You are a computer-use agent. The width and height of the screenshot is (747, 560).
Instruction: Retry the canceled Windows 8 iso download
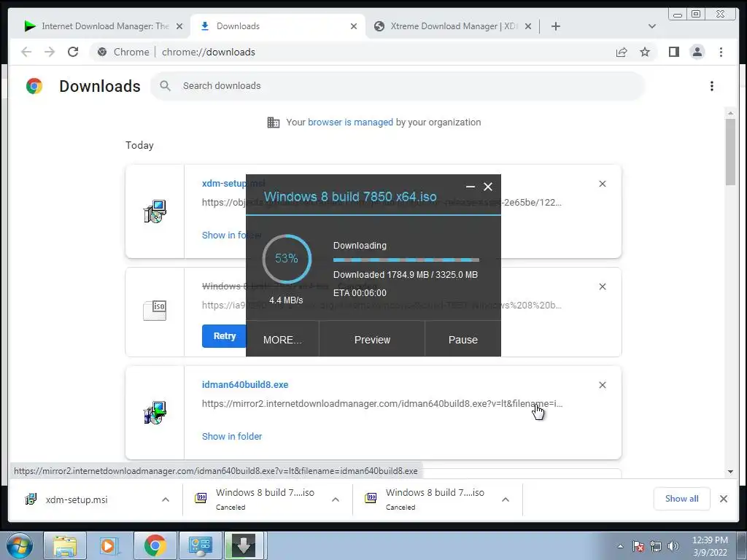[x=224, y=336]
